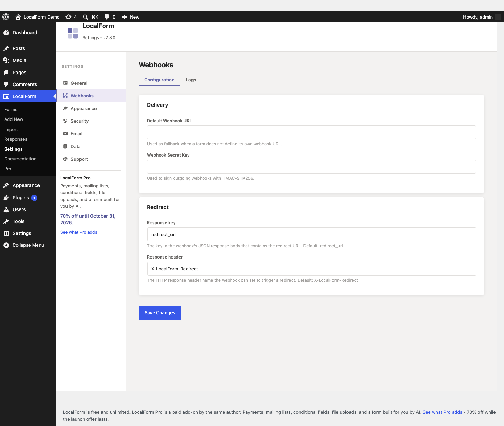This screenshot has height=426, width=504.
Task: Open Add New submenu item
Action: pos(14,119)
